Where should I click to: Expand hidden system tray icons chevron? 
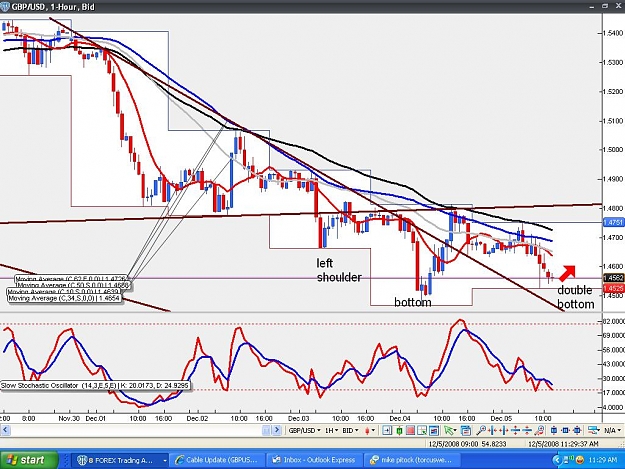[x=557, y=460]
